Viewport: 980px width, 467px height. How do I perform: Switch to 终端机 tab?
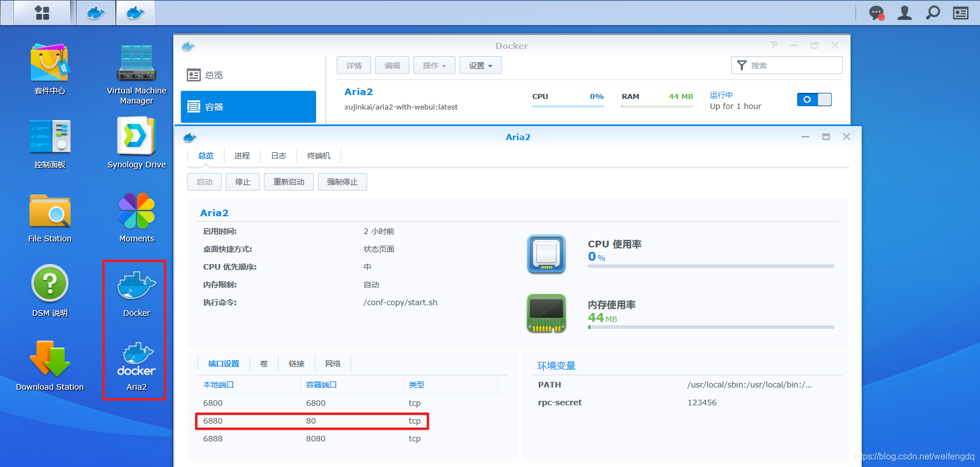point(319,156)
